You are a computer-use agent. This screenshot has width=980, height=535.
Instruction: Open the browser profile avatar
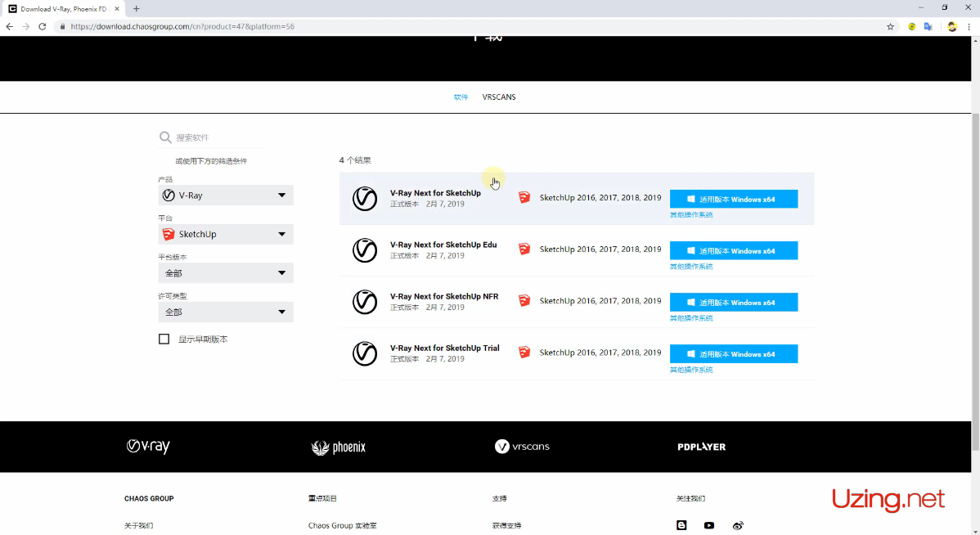tap(952, 26)
